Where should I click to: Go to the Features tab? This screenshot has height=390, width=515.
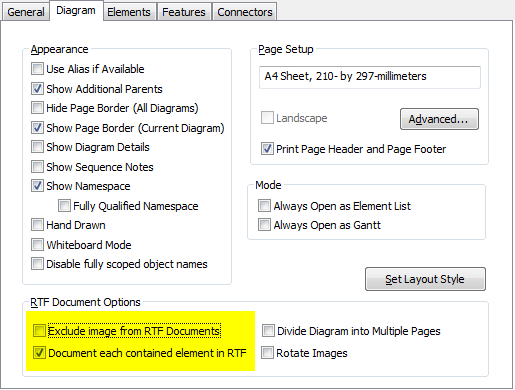[x=184, y=12]
